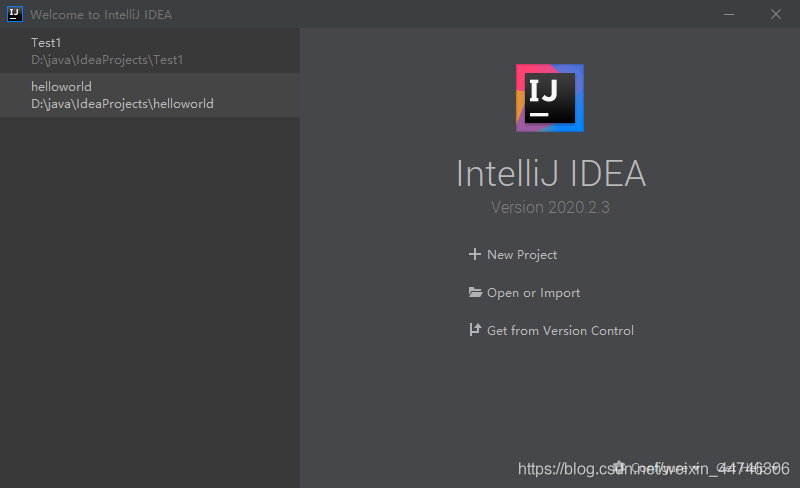Choose the Get from Version Control label

(x=560, y=331)
